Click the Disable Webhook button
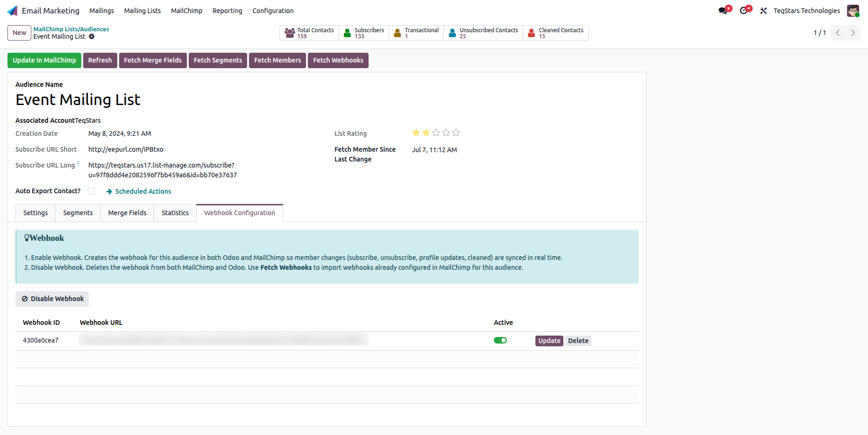The width and height of the screenshot is (868, 435). [52, 299]
